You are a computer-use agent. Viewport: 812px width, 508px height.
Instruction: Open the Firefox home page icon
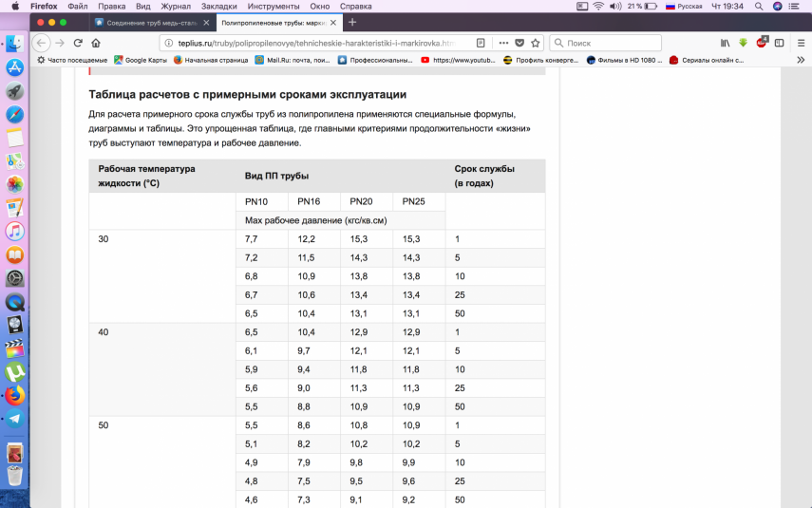[96, 43]
